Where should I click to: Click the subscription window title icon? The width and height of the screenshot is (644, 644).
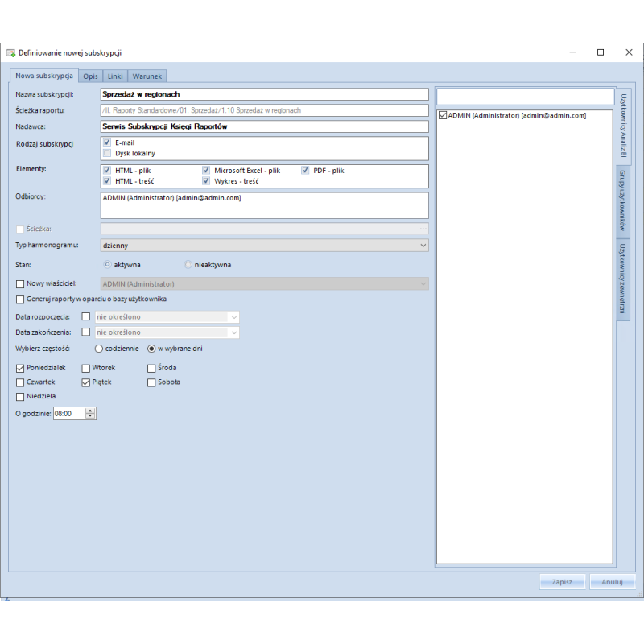10,52
